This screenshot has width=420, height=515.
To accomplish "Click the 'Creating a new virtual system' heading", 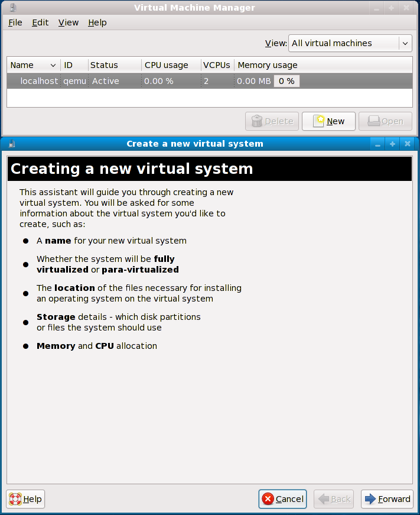I will 132,169.
